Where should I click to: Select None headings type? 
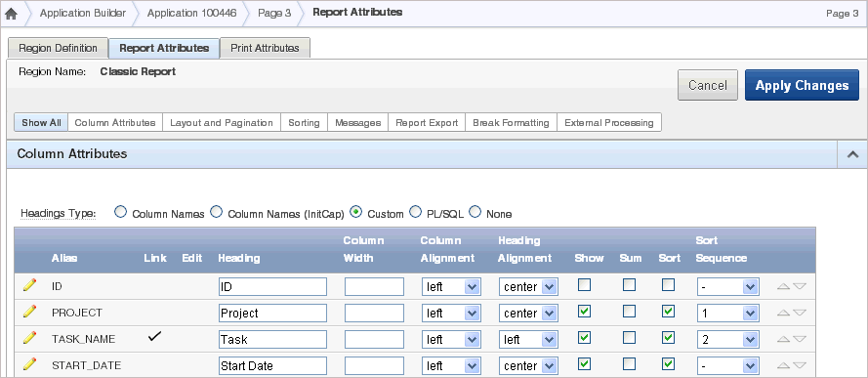(x=475, y=211)
